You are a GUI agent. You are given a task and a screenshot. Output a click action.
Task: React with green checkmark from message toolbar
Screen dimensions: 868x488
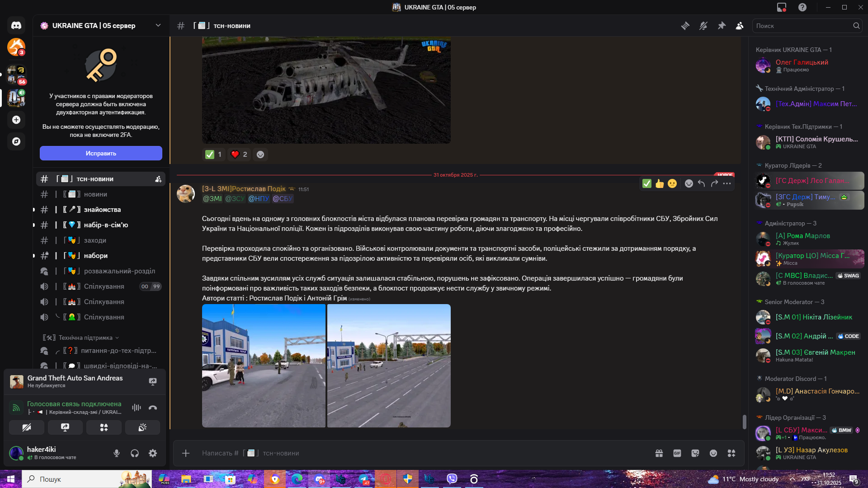(647, 183)
